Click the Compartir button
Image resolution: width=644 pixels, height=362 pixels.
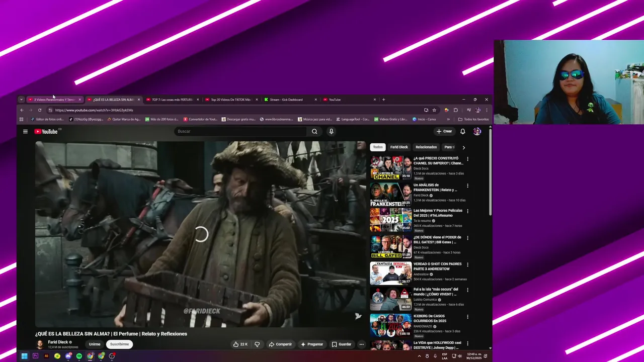click(280, 344)
